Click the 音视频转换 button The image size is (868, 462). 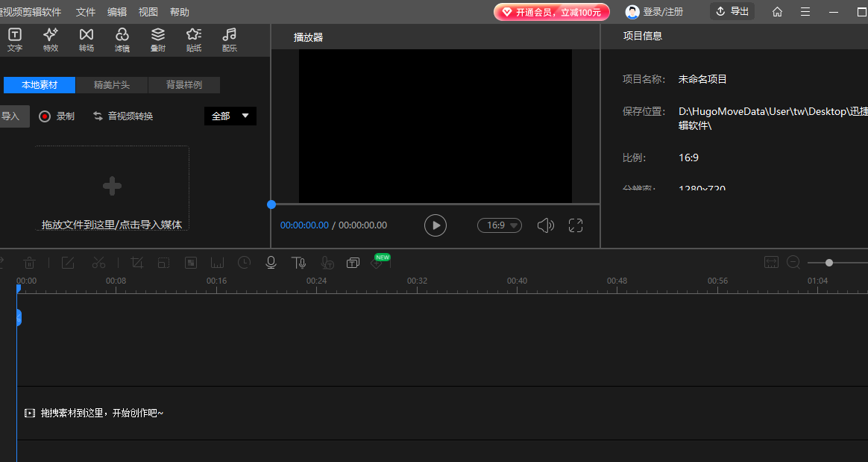(122, 116)
